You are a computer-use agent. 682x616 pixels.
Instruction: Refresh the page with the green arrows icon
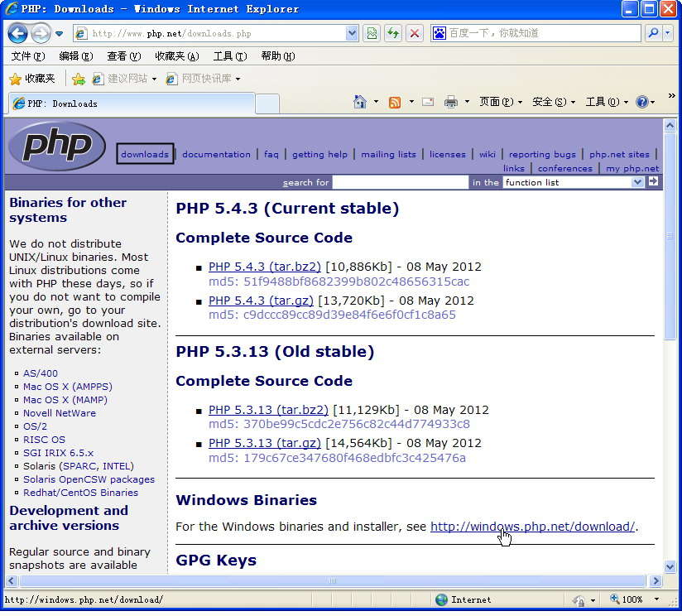pos(394,33)
